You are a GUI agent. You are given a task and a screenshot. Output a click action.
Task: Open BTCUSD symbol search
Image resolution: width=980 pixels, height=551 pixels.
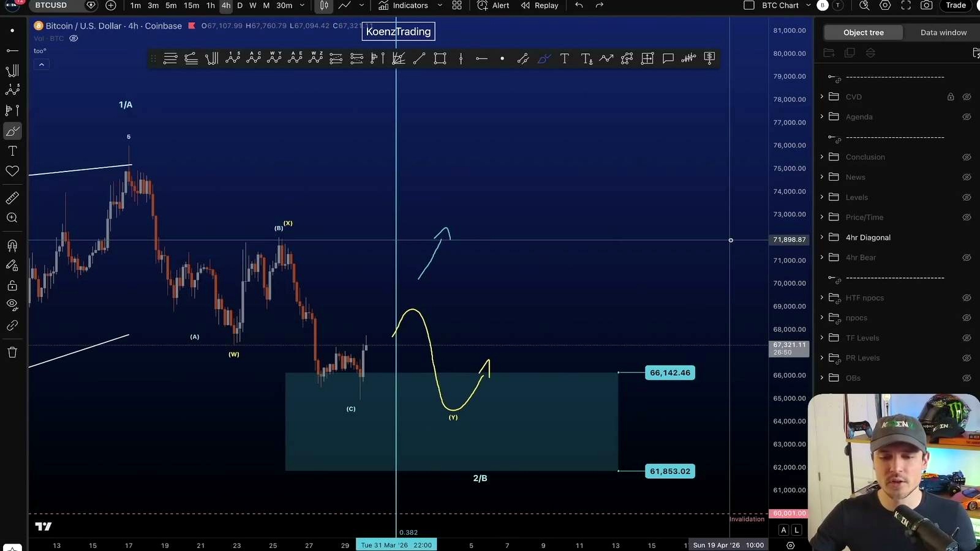pyautogui.click(x=51, y=6)
